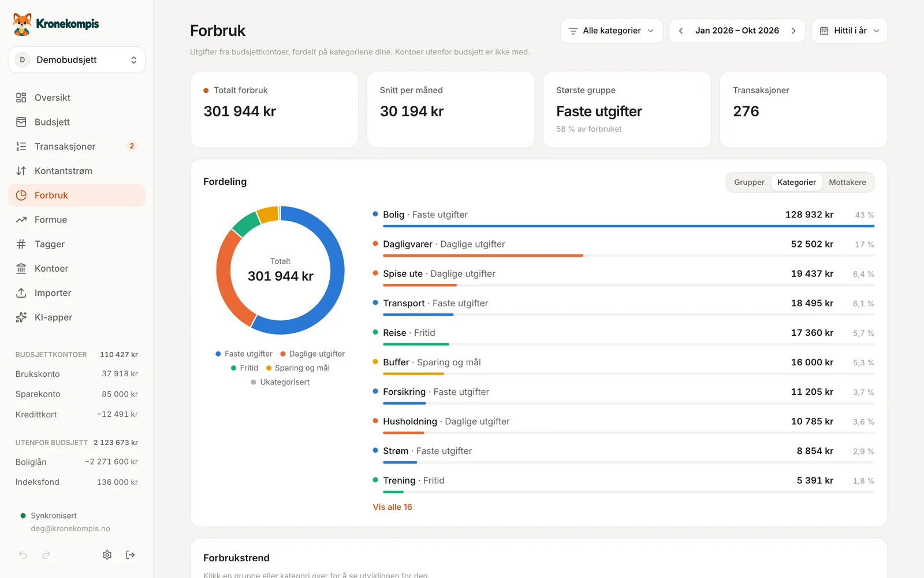Open settings gear icon
924x578 pixels.
(107, 555)
